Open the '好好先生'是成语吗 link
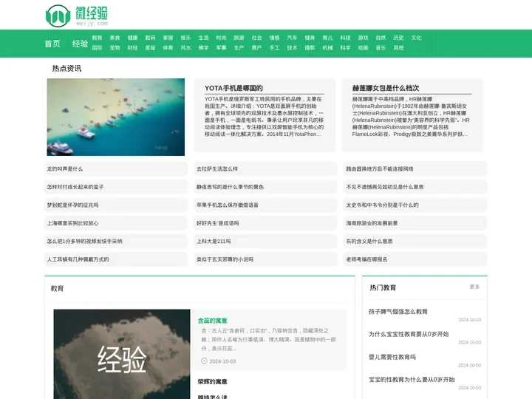The height and width of the screenshot is (399, 532). 217,223
